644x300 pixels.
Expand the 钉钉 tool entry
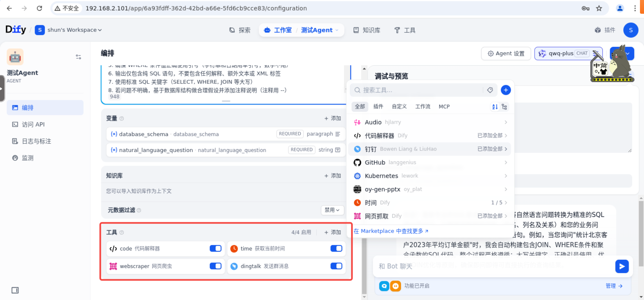coord(429,149)
